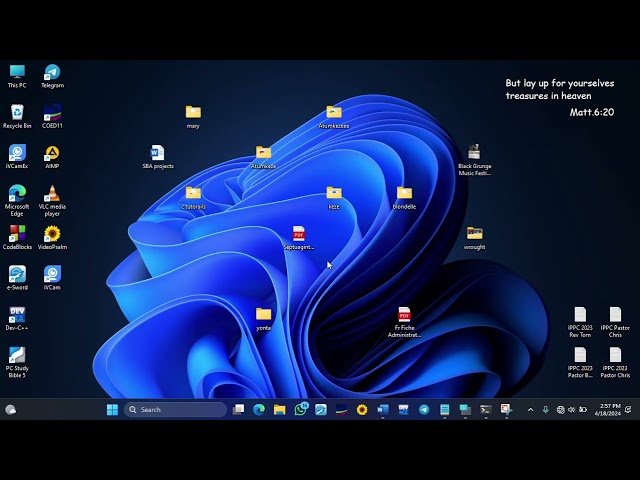Open WhatsApp from the taskbar
The height and width of the screenshot is (480, 640).
coord(300,409)
